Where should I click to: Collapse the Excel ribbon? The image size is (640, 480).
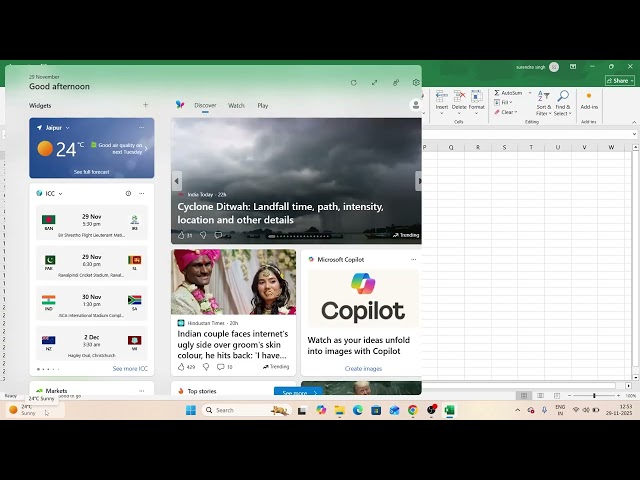[x=634, y=122]
